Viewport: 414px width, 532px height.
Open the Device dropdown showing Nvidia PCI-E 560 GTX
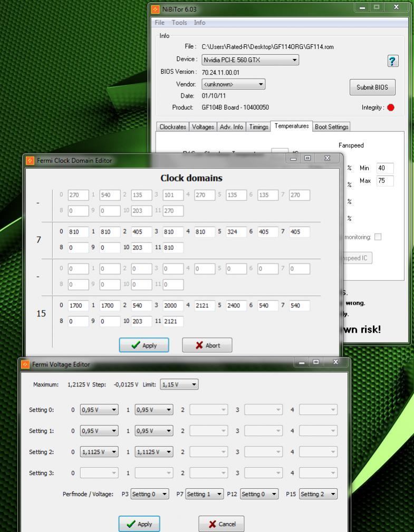[x=250, y=60]
